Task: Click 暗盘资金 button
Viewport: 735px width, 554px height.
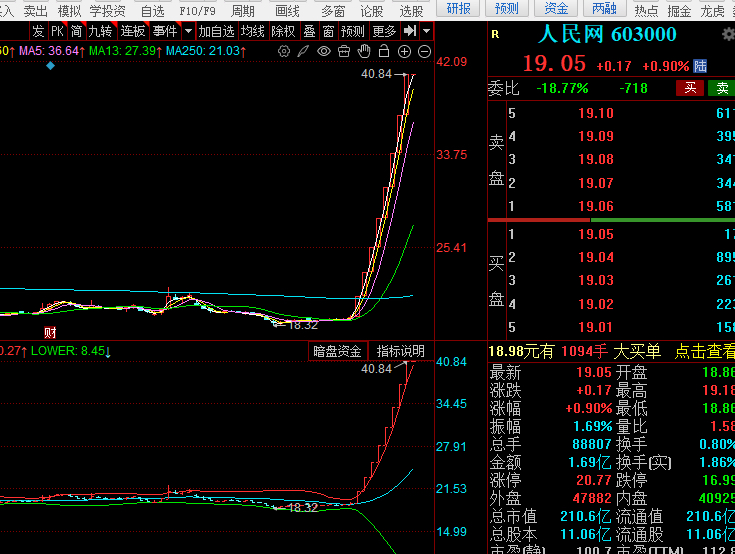Action: [337, 351]
